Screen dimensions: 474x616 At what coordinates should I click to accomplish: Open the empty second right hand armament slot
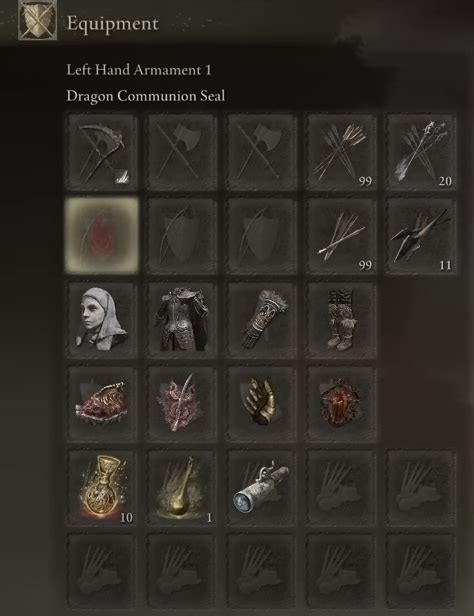point(182,152)
